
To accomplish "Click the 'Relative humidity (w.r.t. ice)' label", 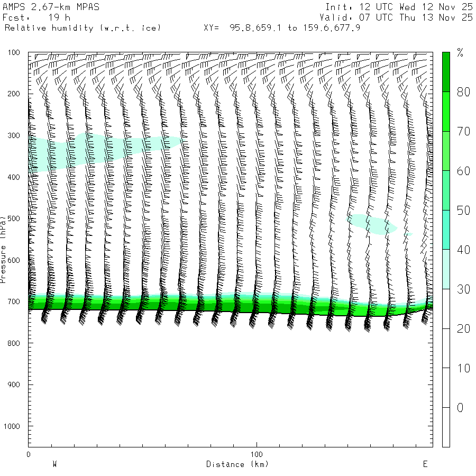I will 83,28.
